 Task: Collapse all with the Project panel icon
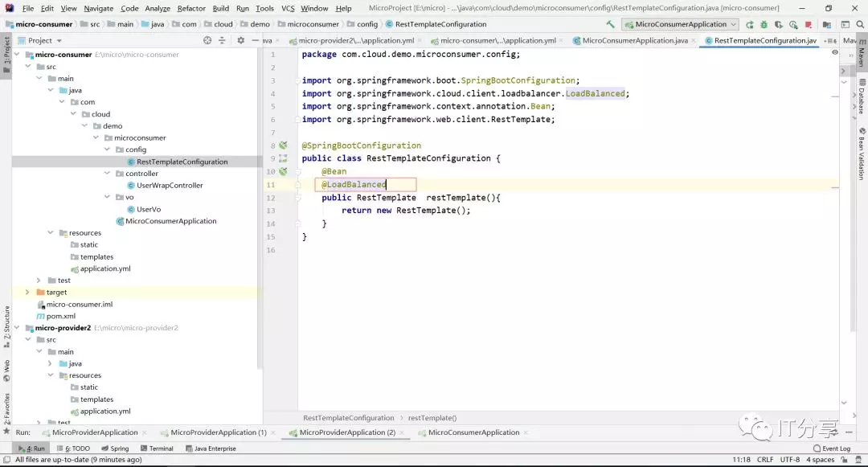coord(222,40)
